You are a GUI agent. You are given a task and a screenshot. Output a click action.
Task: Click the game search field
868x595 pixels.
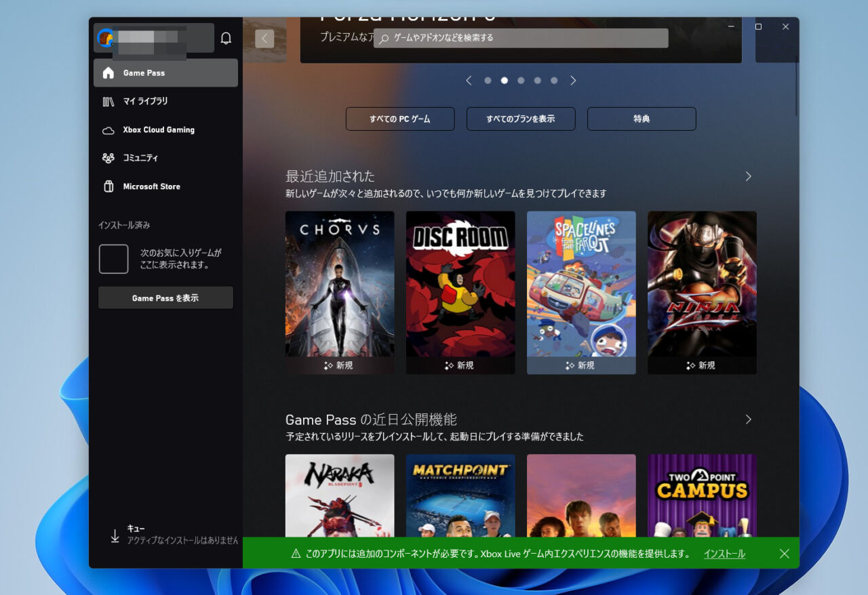click(x=521, y=39)
